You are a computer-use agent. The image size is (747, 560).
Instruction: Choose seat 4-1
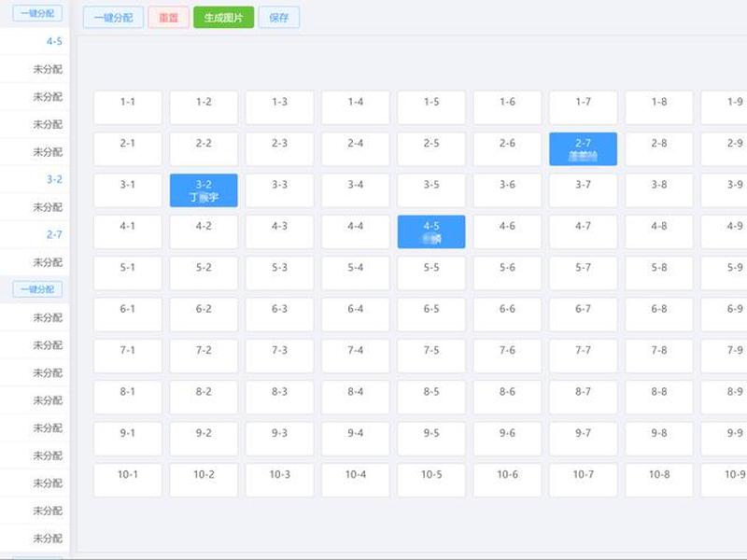click(128, 231)
